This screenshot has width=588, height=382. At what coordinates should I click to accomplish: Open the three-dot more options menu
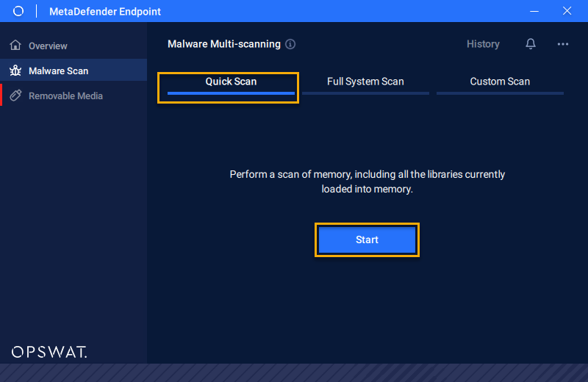(x=562, y=44)
